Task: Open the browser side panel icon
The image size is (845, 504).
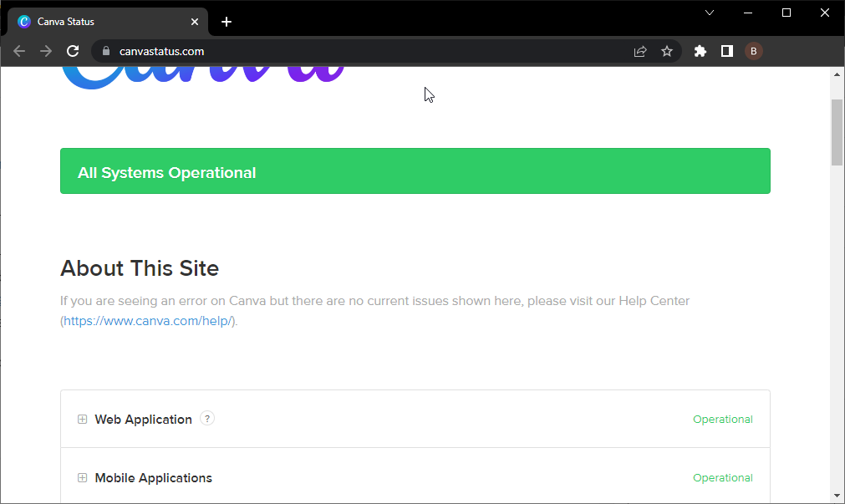Action: (727, 51)
